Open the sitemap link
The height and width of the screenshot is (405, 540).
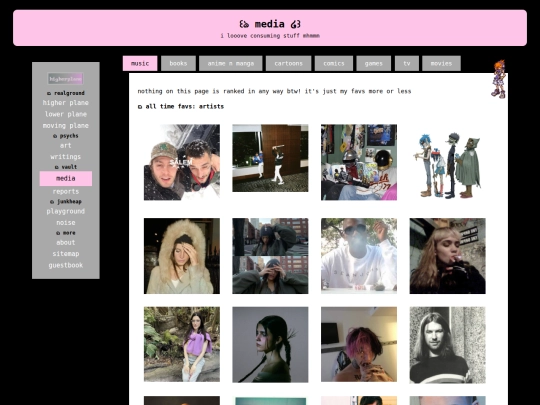point(65,254)
